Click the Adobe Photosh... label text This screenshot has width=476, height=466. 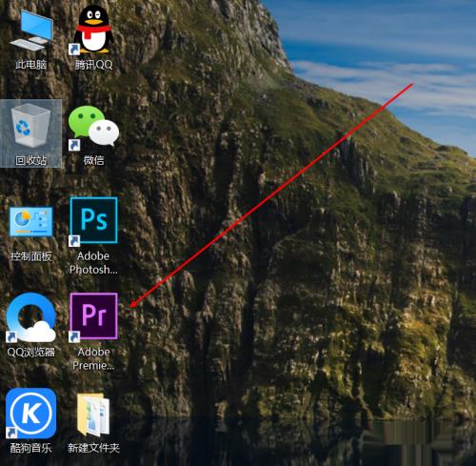point(93,263)
